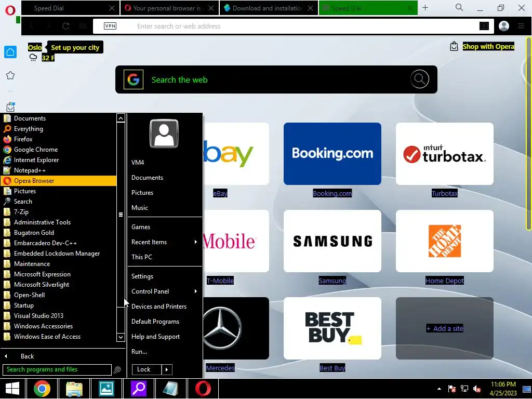Open a new tab with plus button
532x399 pixels.
coord(425,8)
